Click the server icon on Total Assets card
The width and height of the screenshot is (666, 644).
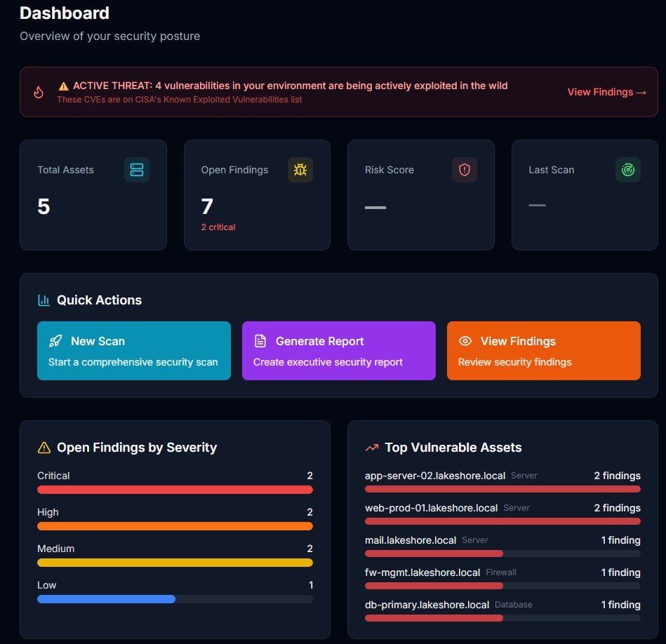pyautogui.click(x=137, y=170)
